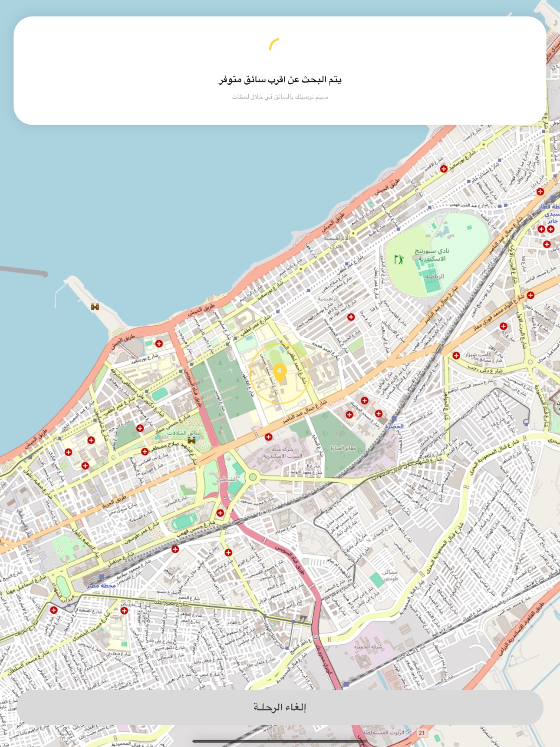Click the شركة مياه الشرب الاسكندرية label
The image size is (560, 747).
[x=282, y=453]
